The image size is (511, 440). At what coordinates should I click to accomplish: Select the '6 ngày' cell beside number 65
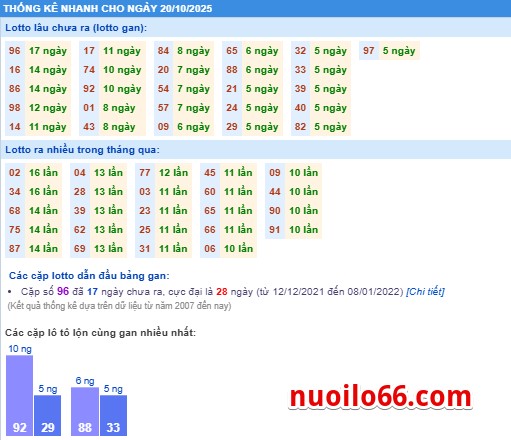click(262, 51)
